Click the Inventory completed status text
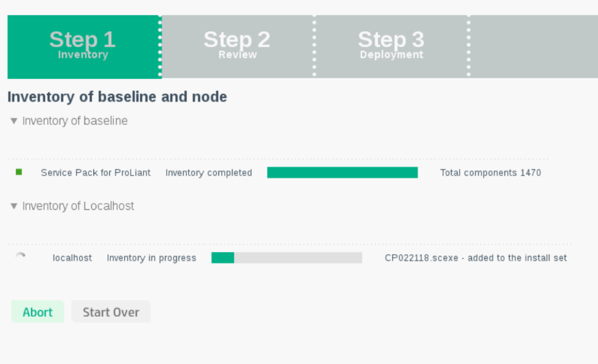 click(208, 173)
